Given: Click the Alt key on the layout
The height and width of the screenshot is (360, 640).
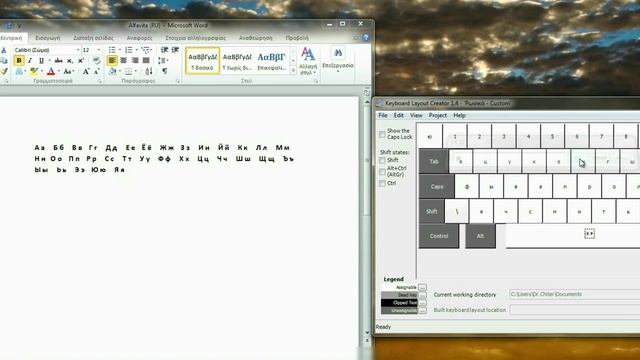Looking at the screenshot, I should pos(480,236).
